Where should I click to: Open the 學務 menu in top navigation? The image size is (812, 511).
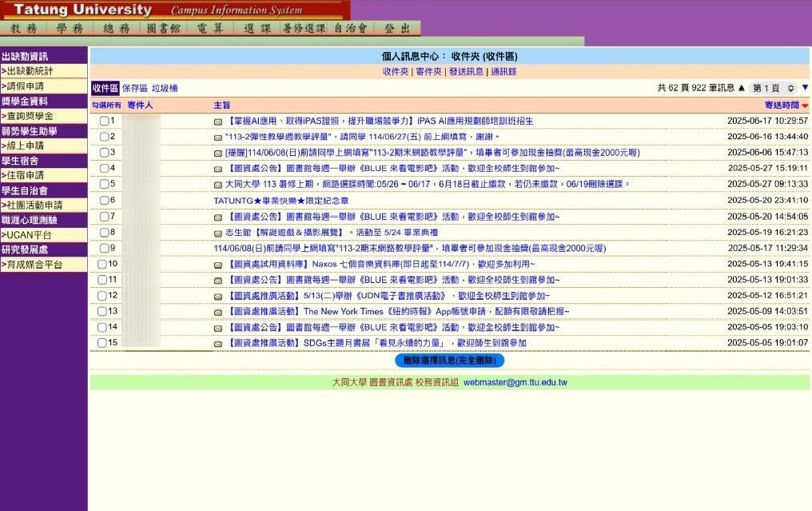click(70, 28)
